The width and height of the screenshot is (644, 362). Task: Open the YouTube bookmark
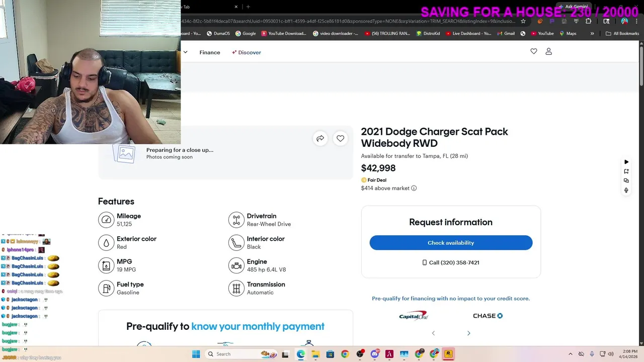coord(542,34)
